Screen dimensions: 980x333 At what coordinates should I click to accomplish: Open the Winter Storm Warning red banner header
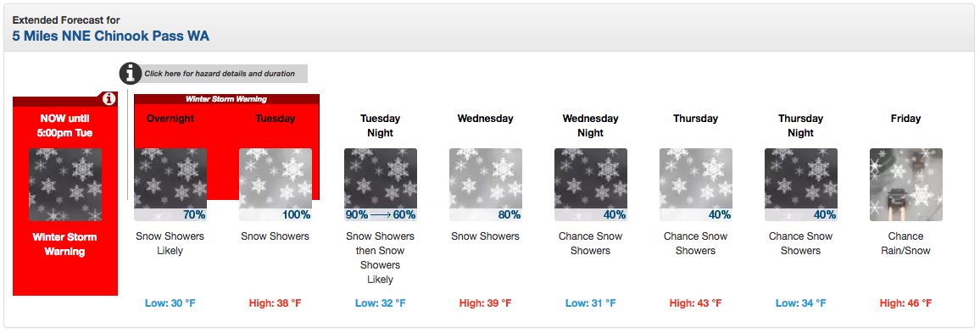226,98
